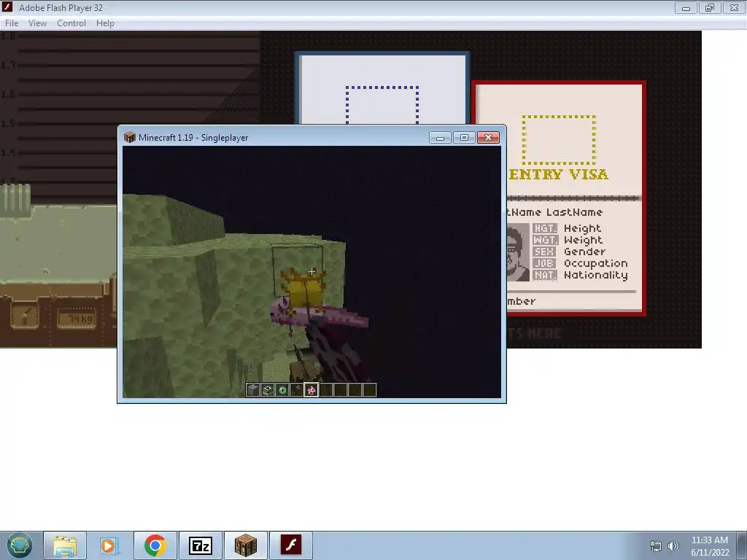The image size is (747, 560).
Task: Open the volume speaker tray icon
Action: pyautogui.click(x=673, y=546)
